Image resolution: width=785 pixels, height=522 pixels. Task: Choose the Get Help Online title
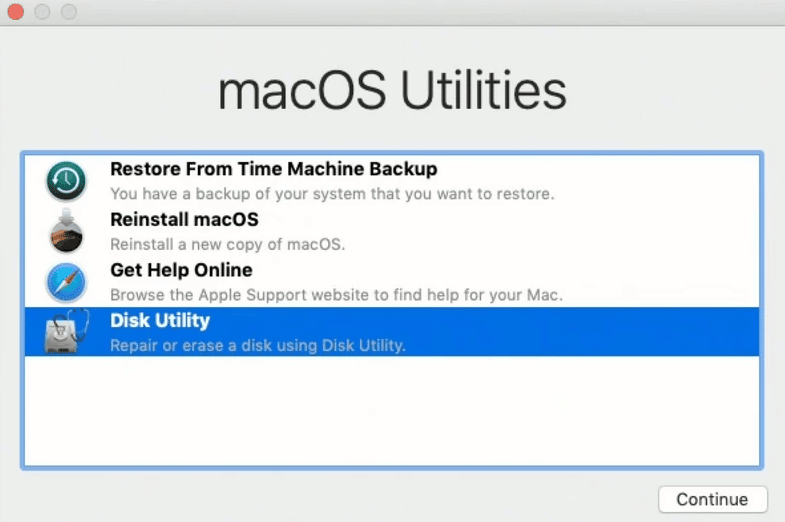tap(181, 270)
